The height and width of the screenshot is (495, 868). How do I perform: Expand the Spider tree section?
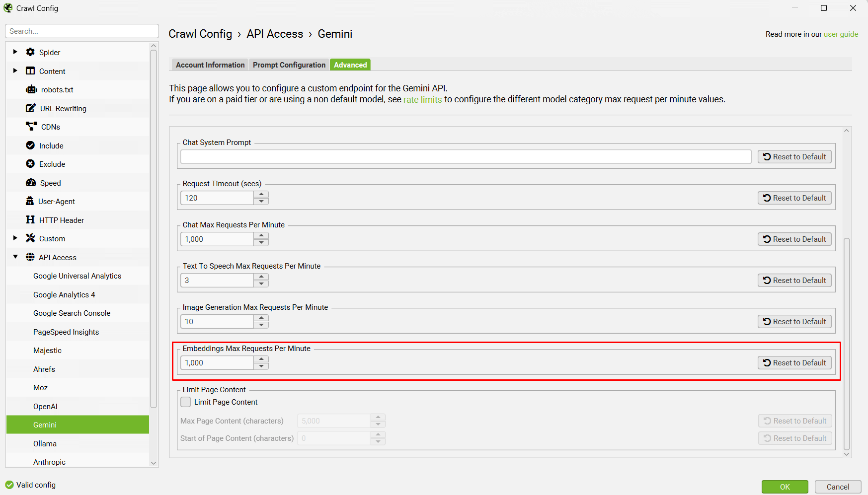click(15, 52)
